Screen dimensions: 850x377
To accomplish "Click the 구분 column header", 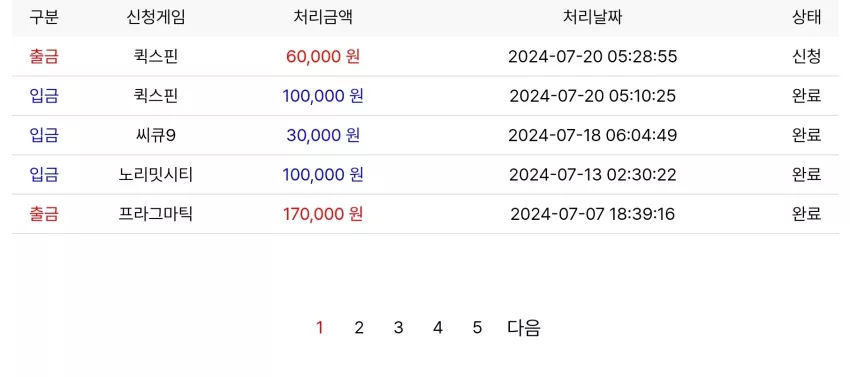I will pos(44,17).
